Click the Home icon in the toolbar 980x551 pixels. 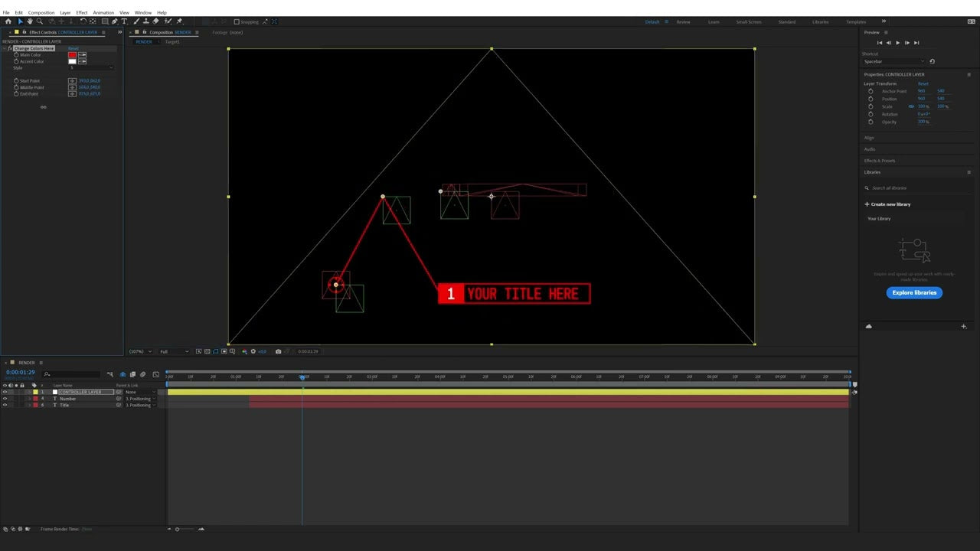pos(8,21)
